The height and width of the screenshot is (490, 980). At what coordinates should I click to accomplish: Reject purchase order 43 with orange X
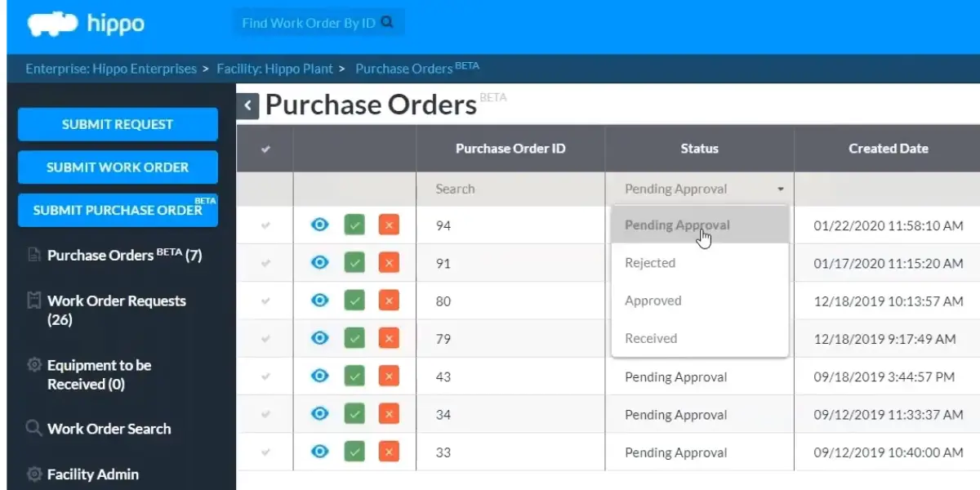[389, 376]
